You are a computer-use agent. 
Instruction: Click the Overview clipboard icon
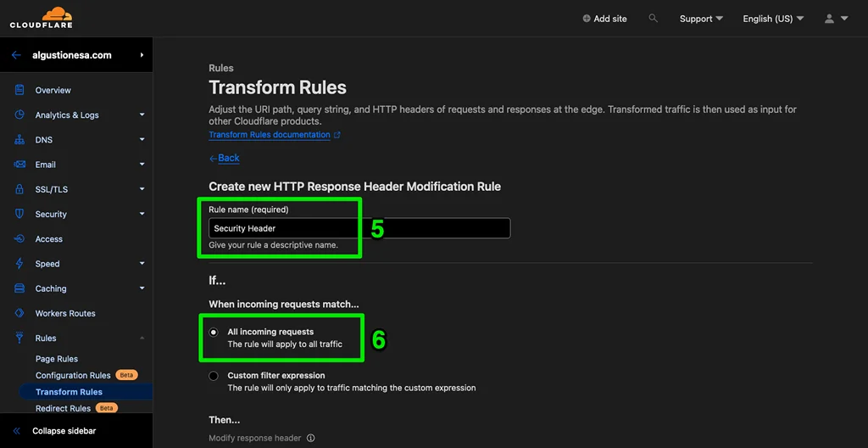(x=19, y=90)
